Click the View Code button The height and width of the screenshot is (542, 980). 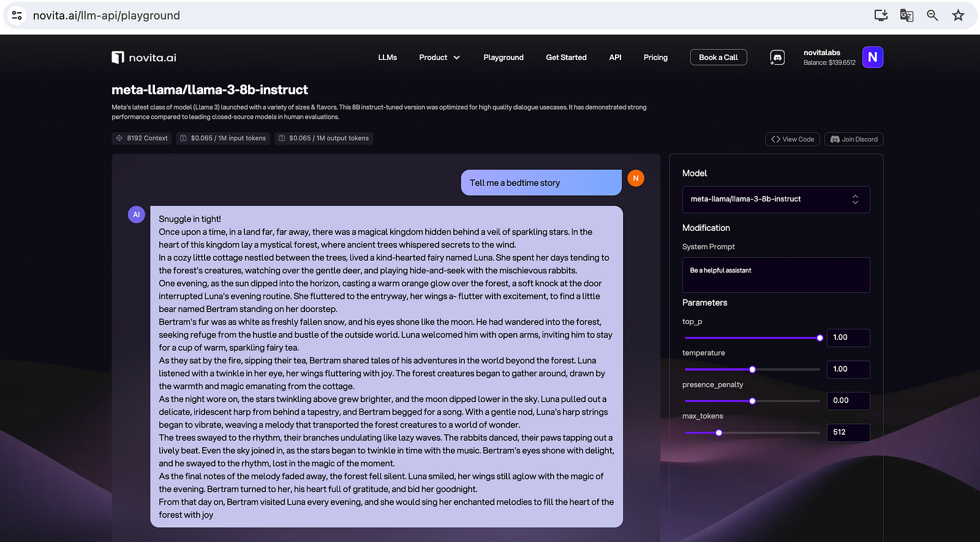click(x=793, y=140)
